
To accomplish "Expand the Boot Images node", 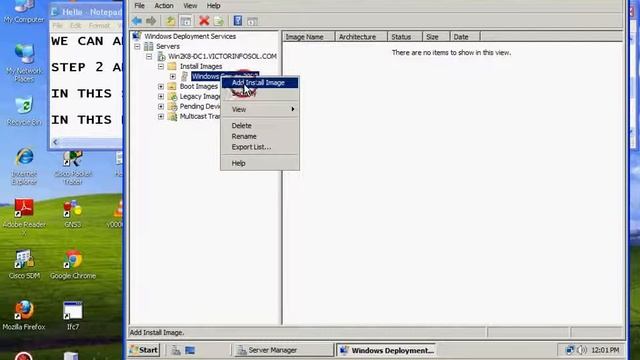I will (161, 86).
